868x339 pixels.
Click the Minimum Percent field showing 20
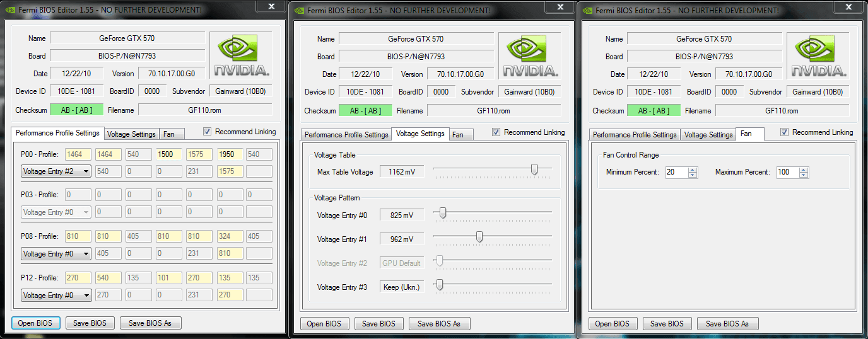click(x=676, y=172)
